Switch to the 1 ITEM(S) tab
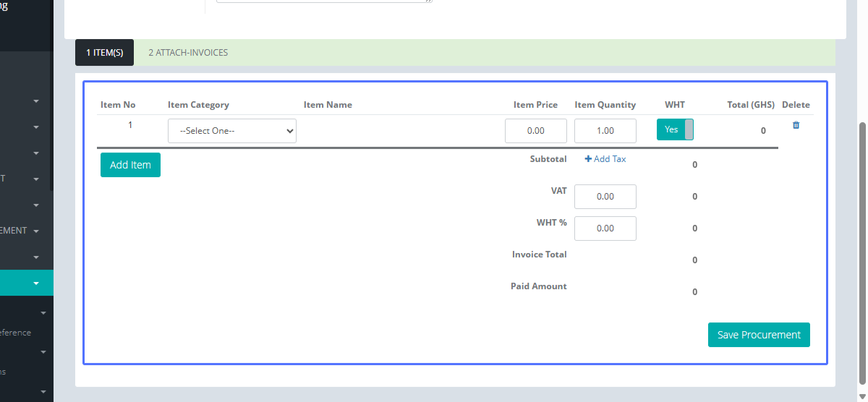 (105, 53)
